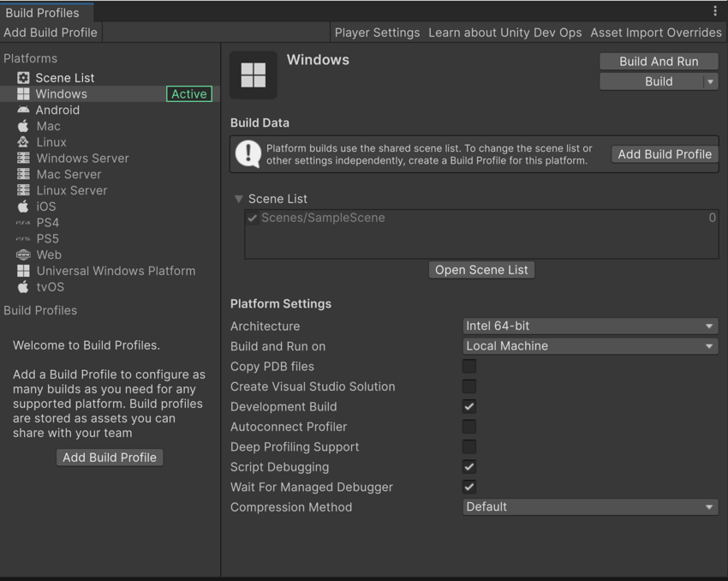
Task: Select the Web platform row
Action: pyautogui.click(x=110, y=255)
